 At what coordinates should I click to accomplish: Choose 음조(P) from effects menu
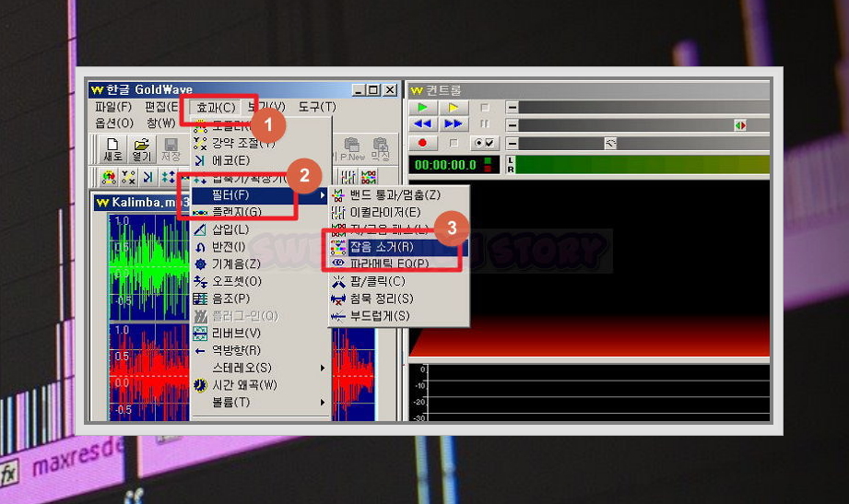click(x=261, y=299)
